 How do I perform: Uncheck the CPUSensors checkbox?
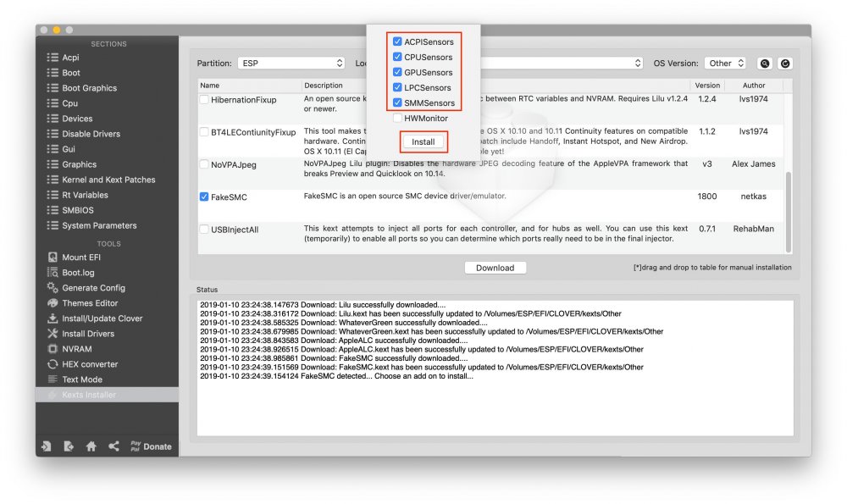coord(397,57)
